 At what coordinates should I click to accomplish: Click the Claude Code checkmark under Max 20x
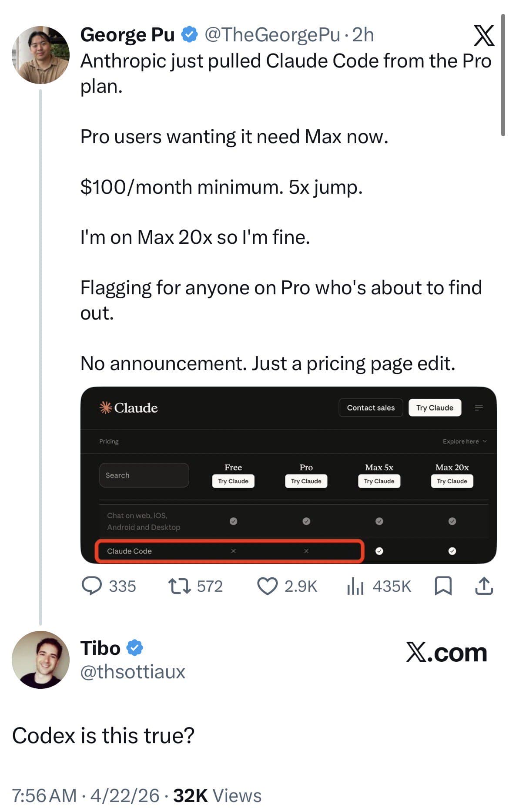click(452, 551)
